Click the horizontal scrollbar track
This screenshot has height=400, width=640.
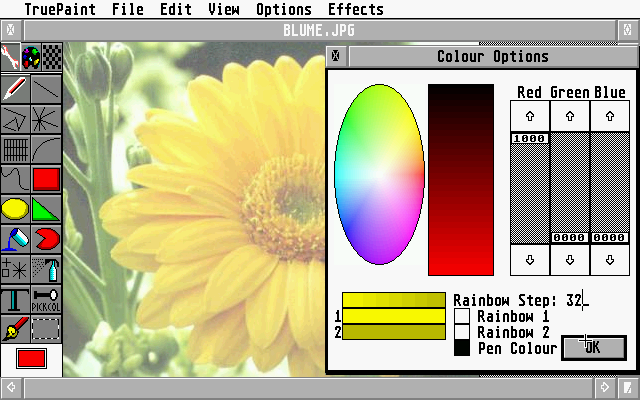(x=308, y=387)
